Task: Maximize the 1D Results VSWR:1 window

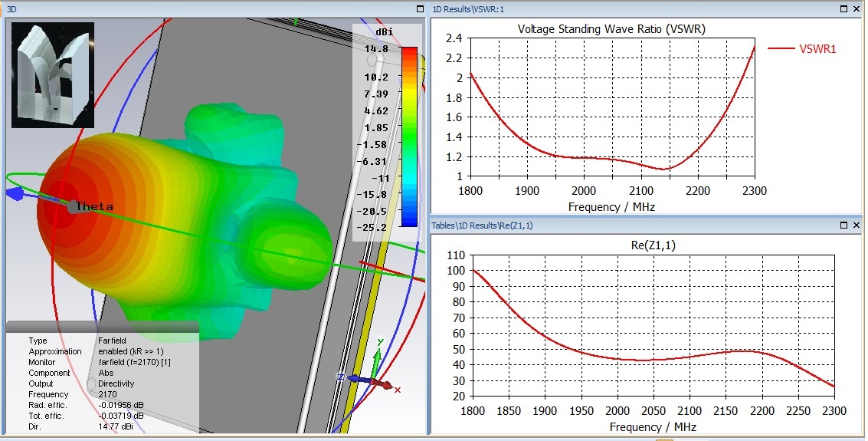Action: coord(843,9)
